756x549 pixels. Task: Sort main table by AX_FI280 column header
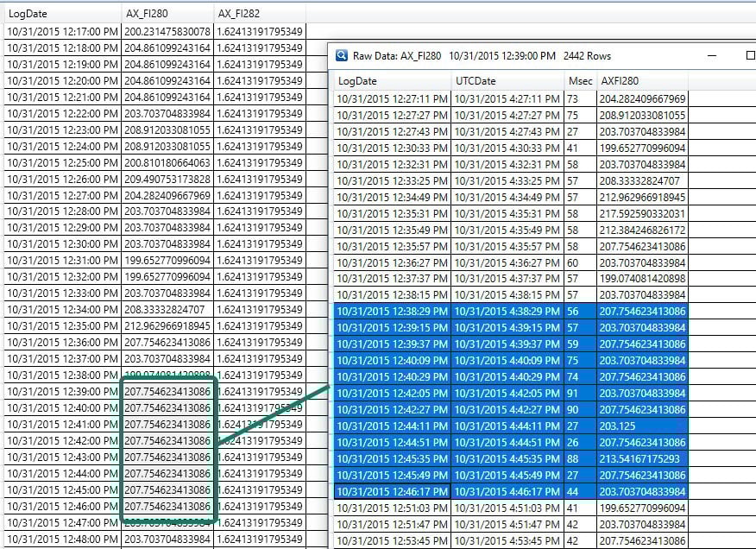click(167, 14)
